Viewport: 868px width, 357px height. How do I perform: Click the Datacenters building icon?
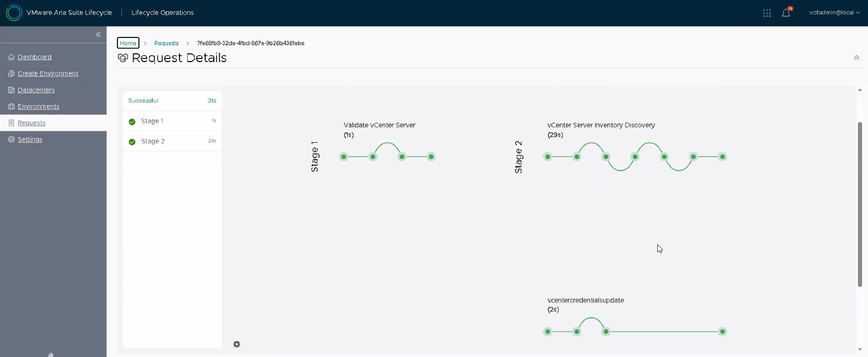tap(11, 90)
